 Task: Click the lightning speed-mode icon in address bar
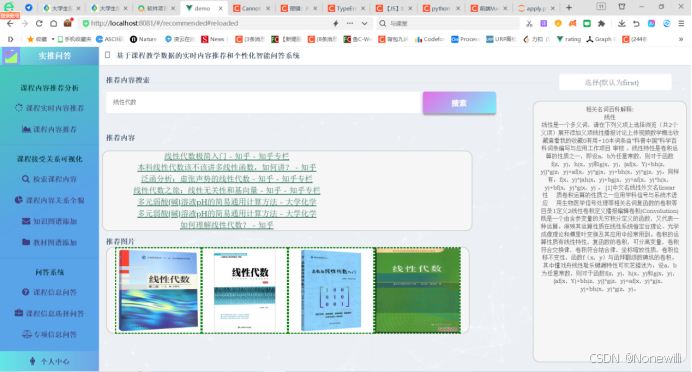[x=335, y=23]
